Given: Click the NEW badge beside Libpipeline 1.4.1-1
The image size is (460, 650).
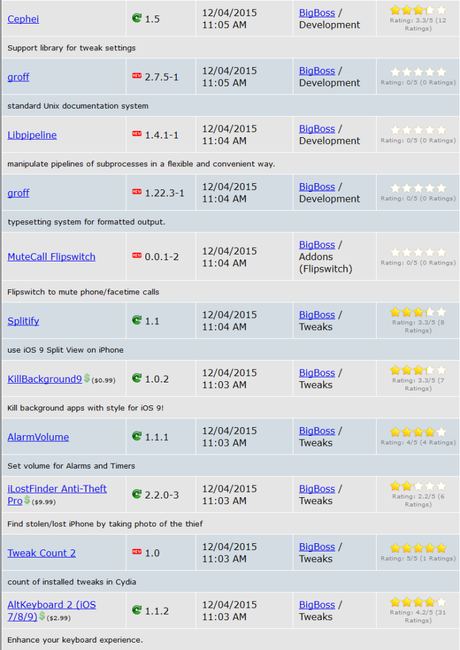Looking at the screenshot, I should tap(137, 134).
